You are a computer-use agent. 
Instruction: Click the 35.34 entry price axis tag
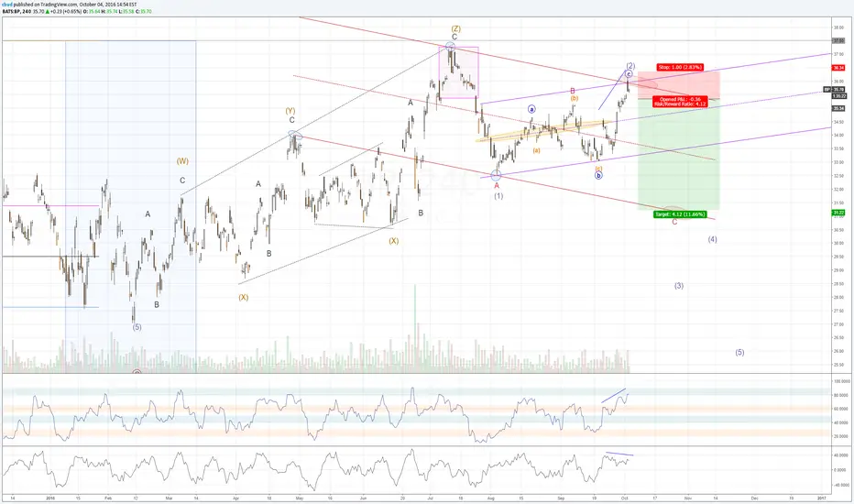pos(838,108)
